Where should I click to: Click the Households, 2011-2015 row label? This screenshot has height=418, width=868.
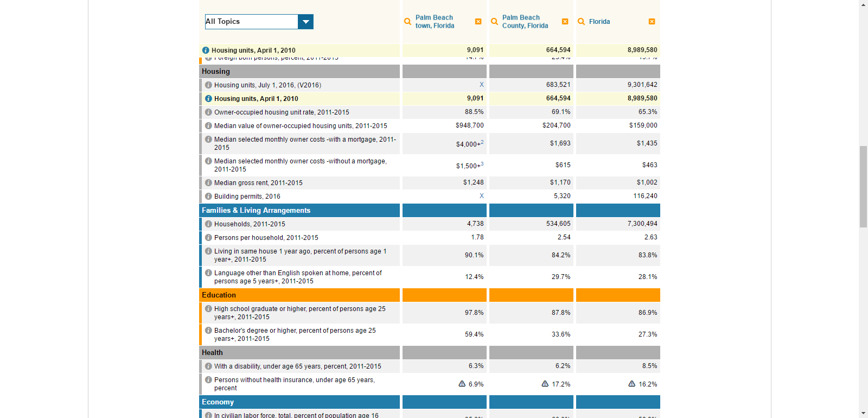[250, 224]
